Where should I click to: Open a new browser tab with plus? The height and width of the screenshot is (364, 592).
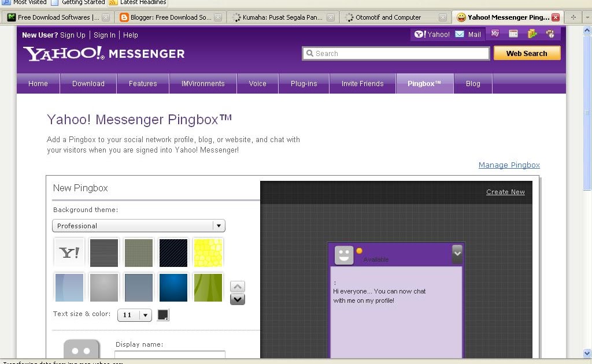(573, 17)
